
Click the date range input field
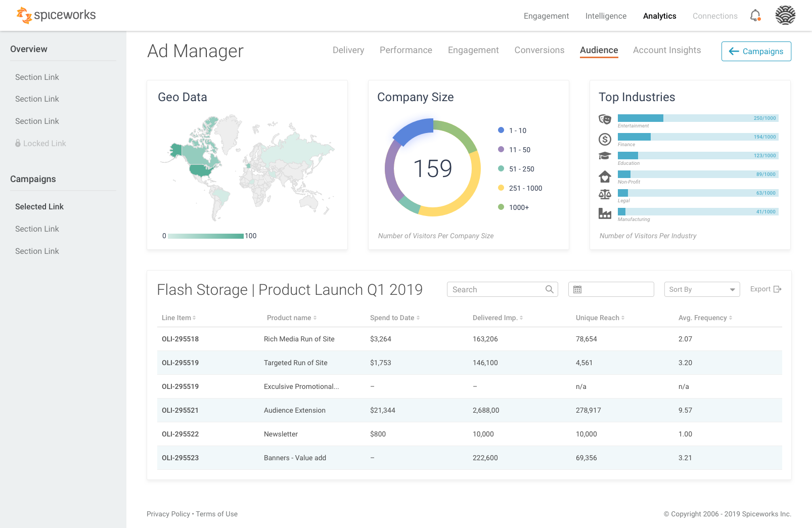611,289
